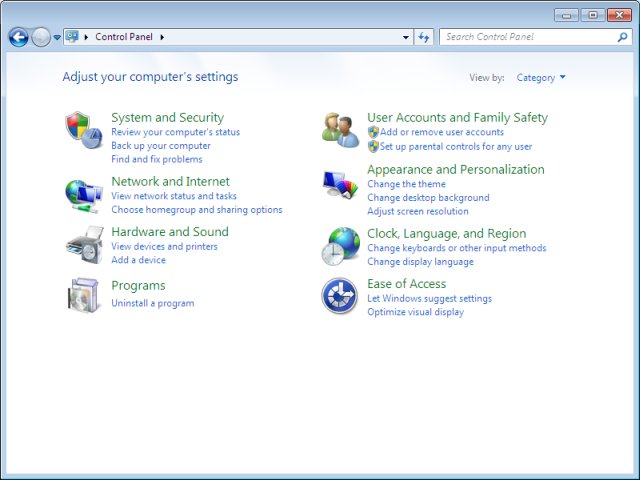Image resolution: width=640 pixels, height=480 pixels.
Task: Click Change the theme
Action: click(x=406, y=184)
